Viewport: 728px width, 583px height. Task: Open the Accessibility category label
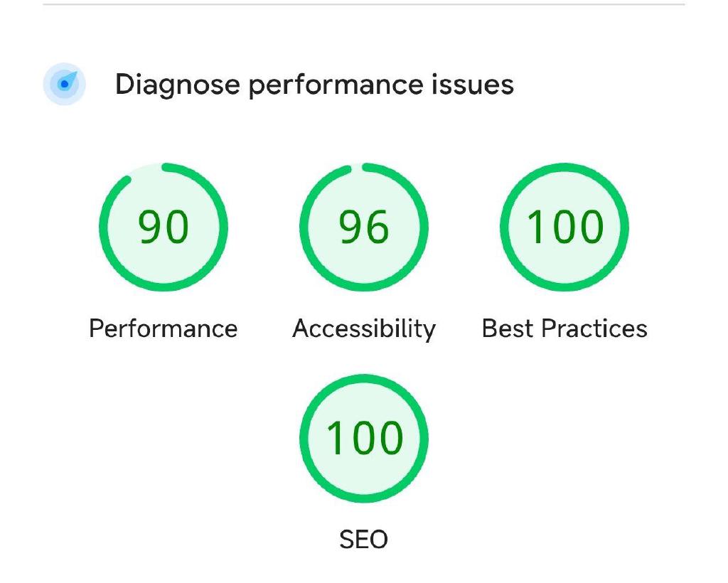click(x=364, y=328)
